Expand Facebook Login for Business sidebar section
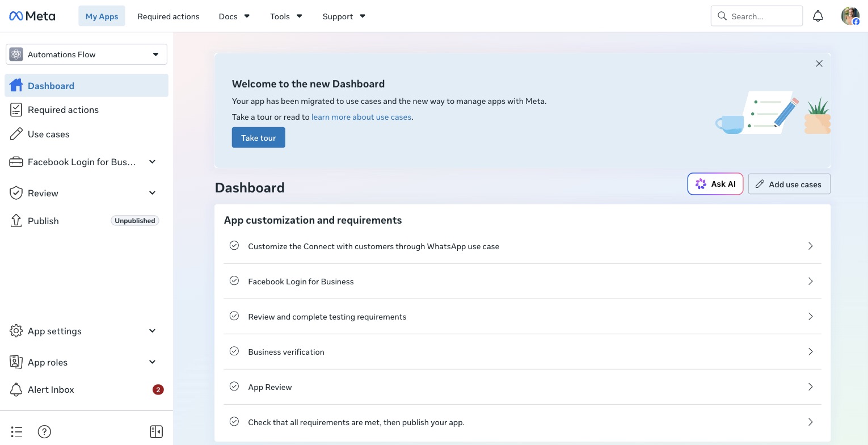The width and height of the screenshot is (868, 445). (152, 162)
